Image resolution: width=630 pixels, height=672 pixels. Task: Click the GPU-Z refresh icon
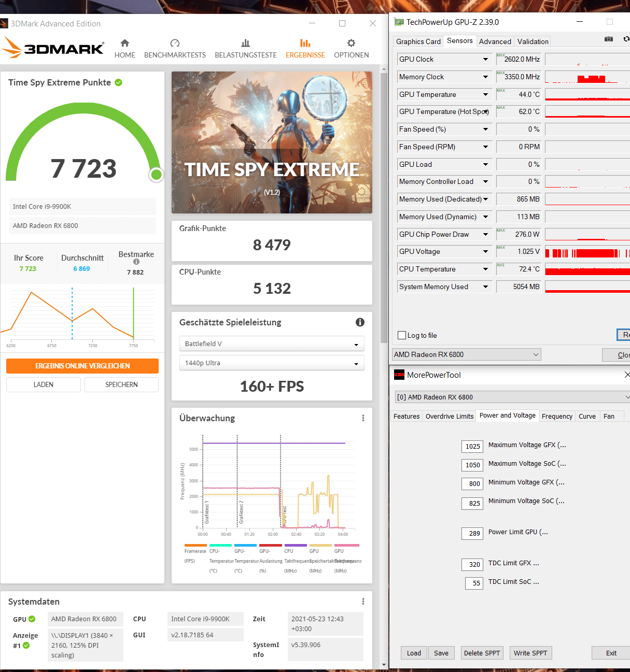coord(626,39)
